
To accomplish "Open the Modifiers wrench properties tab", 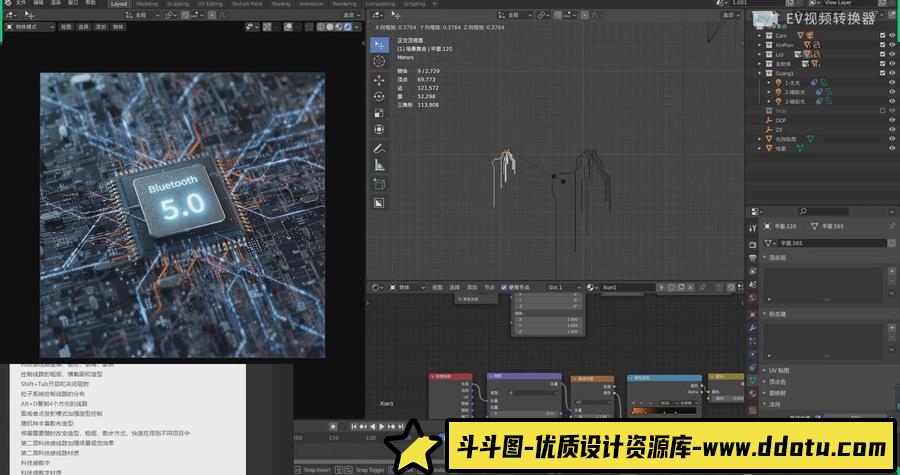I will click(x=752, y=328).
